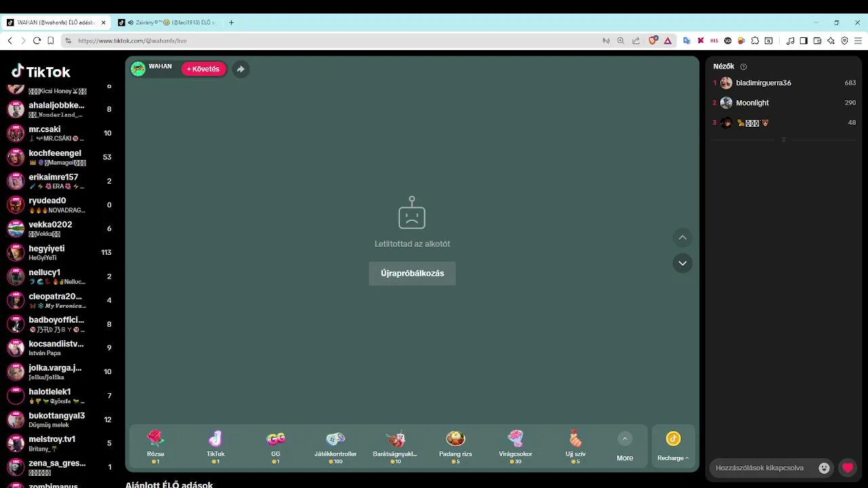Click the TikTok logo
The width and height of the screenshot is (868, 488).
click(41, 72)
